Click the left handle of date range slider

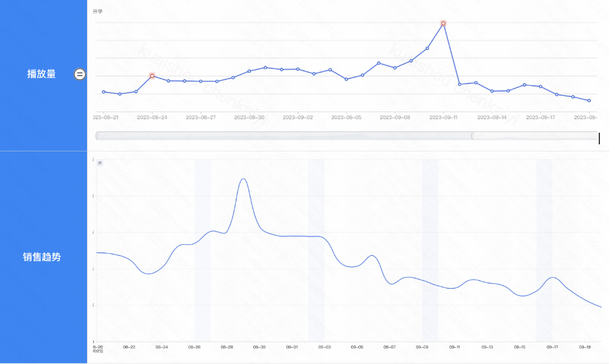(x=97, y=136)
